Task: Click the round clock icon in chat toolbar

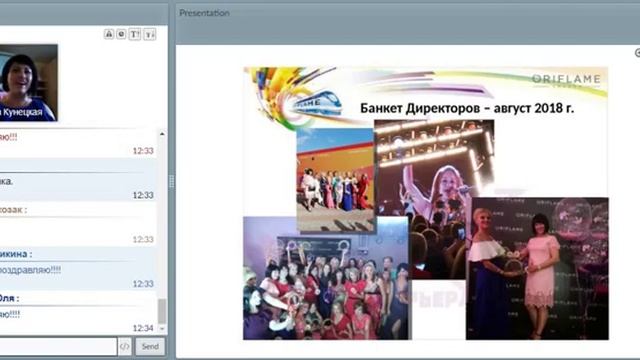Action: coord(121,34)
